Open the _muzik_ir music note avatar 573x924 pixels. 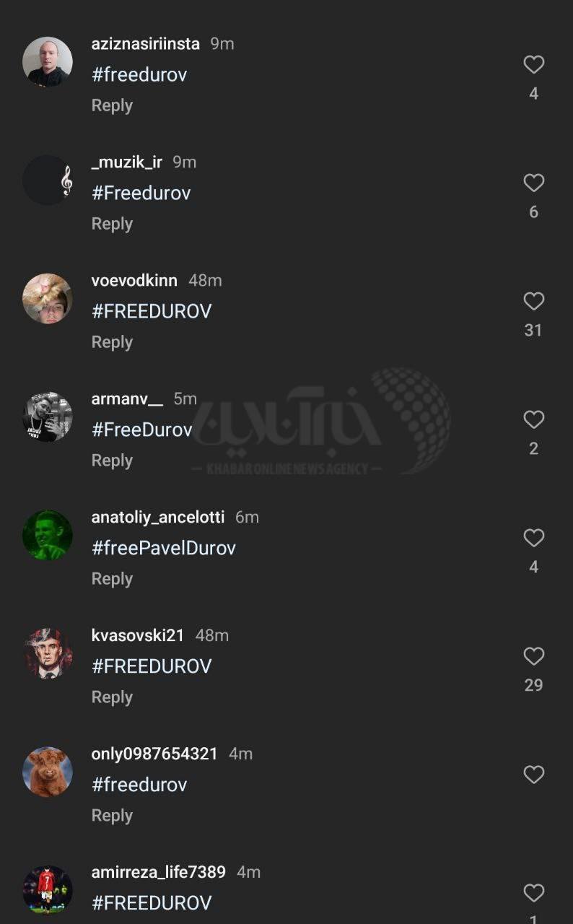48,180
